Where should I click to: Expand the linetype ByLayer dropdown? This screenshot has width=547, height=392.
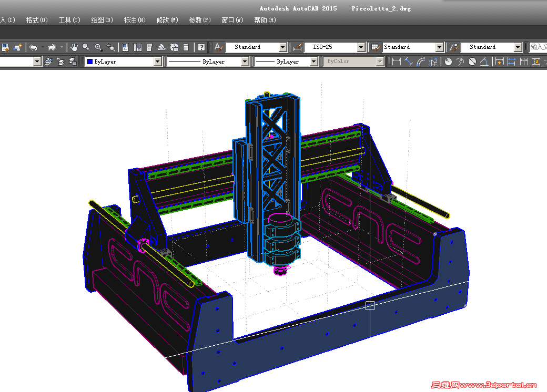[245, 61]
